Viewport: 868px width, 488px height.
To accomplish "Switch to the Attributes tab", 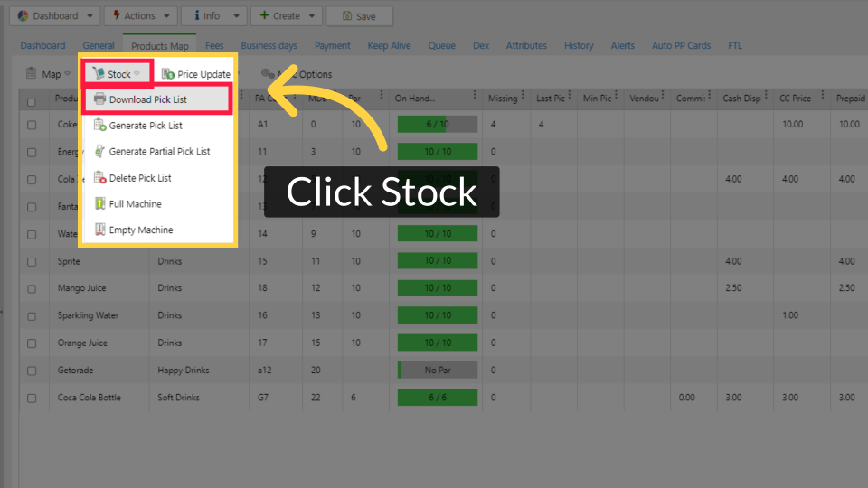I will click(526, 45).
